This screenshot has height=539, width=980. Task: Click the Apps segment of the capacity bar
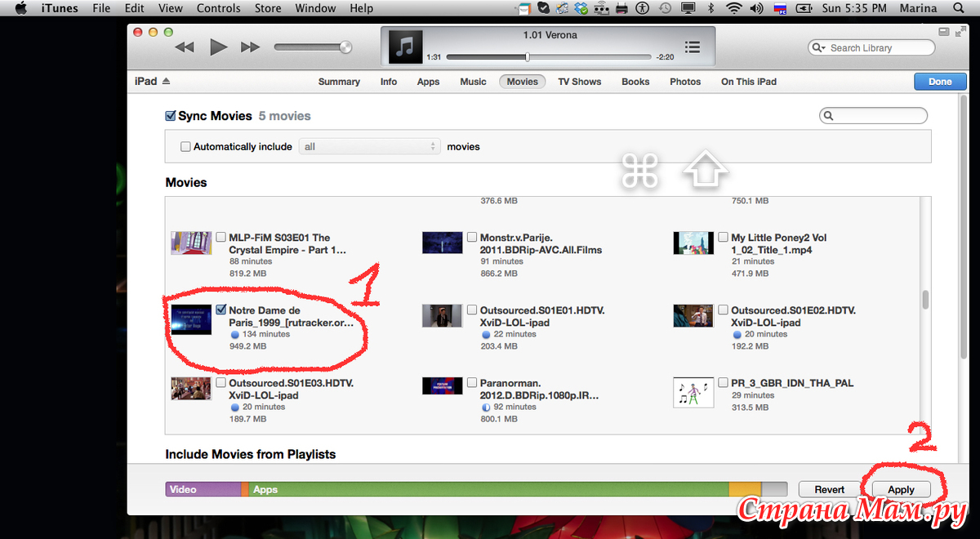tap(488, 489)
